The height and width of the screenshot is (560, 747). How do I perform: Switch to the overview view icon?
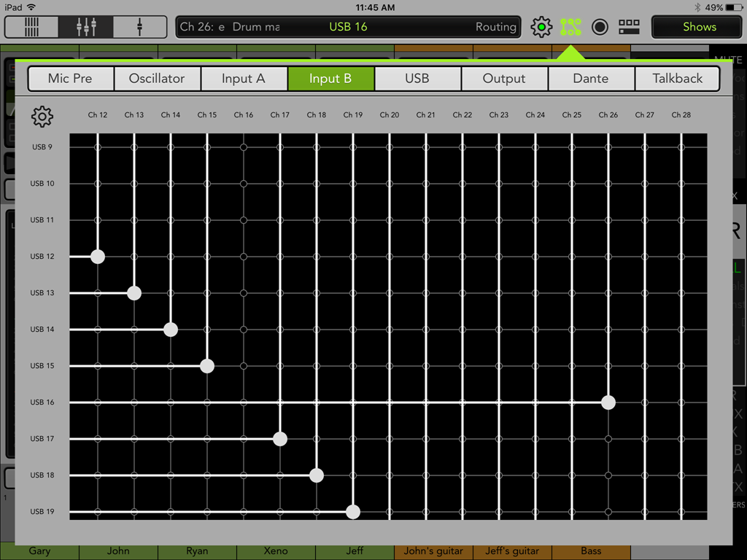tap(32, 27)
